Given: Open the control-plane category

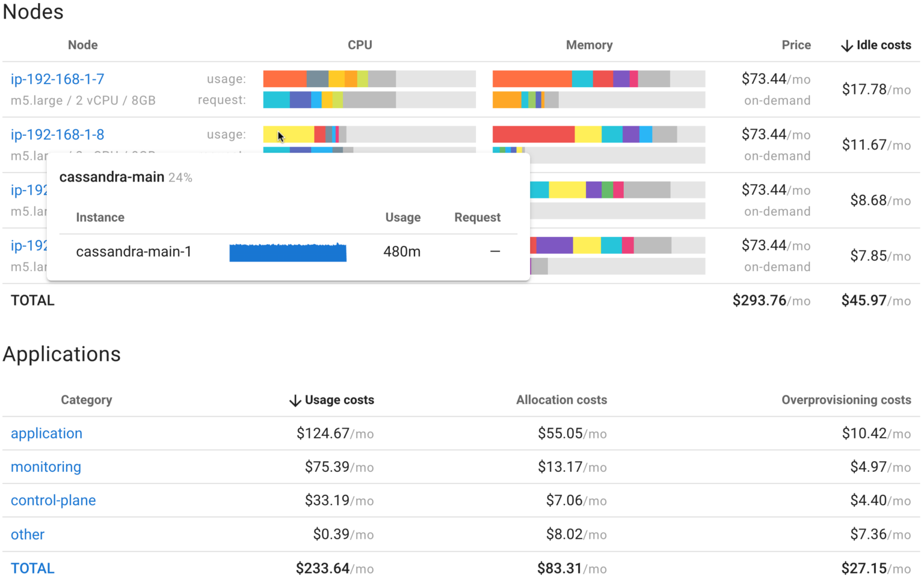Looking at the screenshot, I should pyautogui.click(x=53, y=500).
